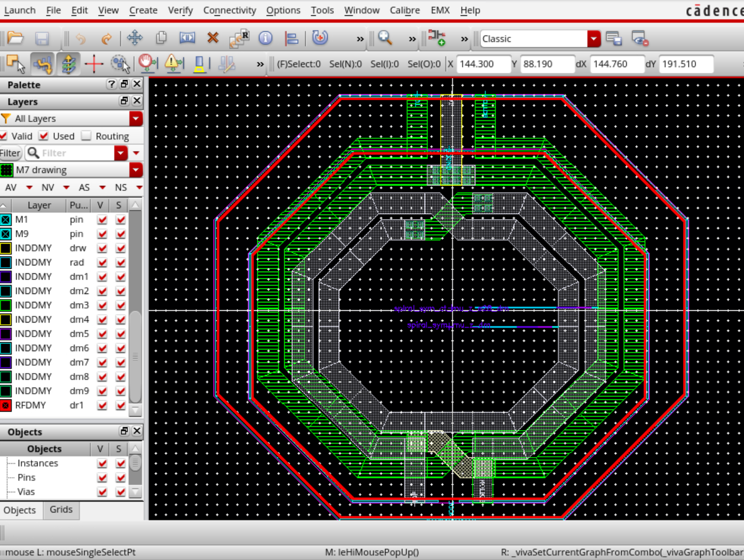Open the Calibre menu
Screen dimensions: 744x560
405,10
